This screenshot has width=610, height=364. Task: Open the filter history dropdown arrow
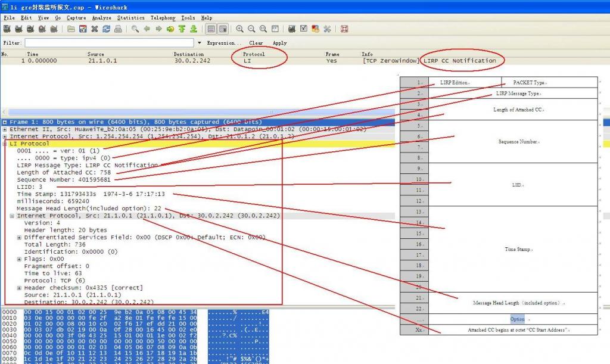(200, 43)
